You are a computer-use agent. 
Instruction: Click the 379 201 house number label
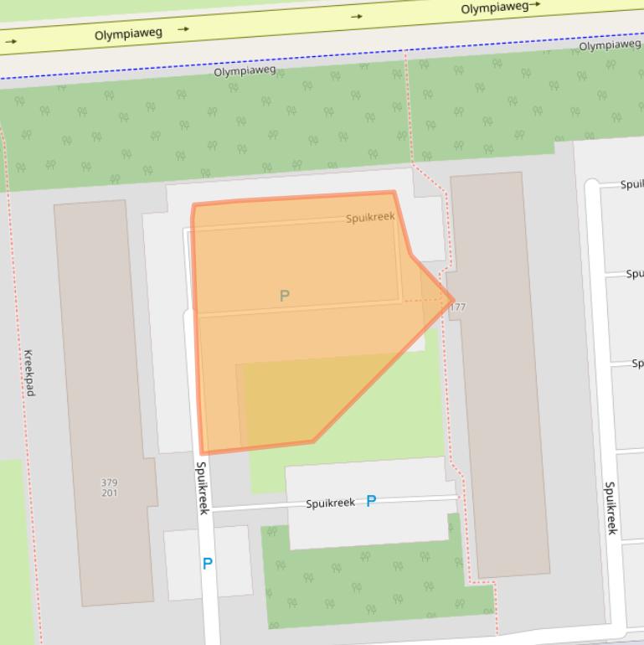click(109, 488)
